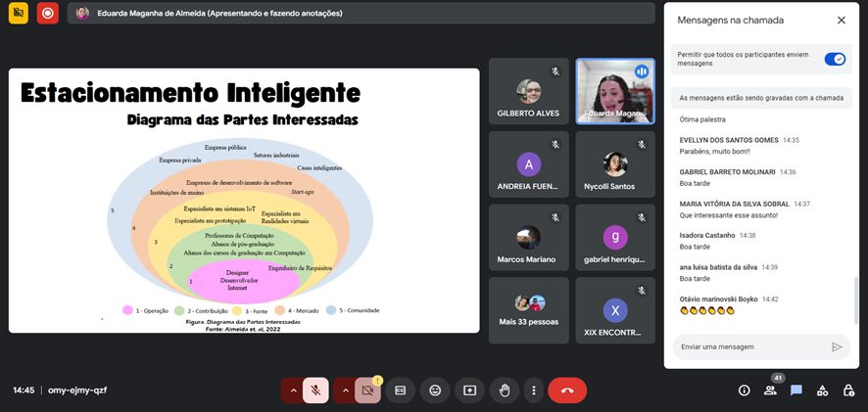Toggle allow all participants to send messages
This screenshot has width=868, height=412.
(835, 59)
